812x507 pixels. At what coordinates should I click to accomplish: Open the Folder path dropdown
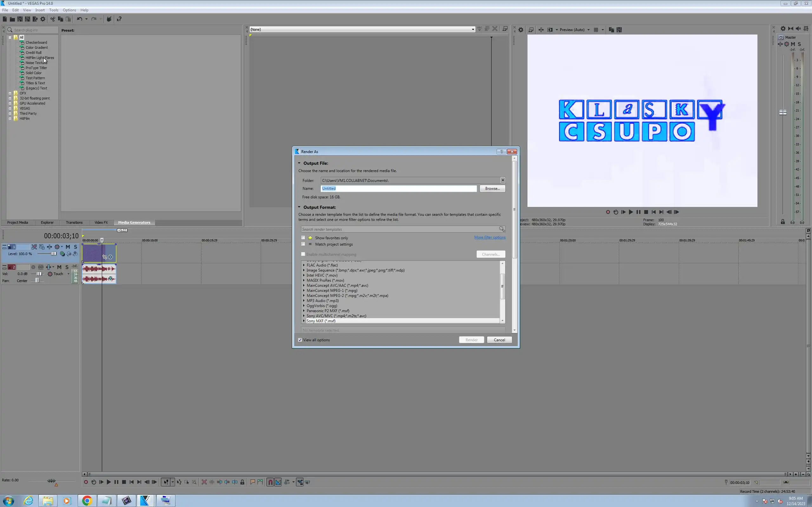click(503, 180)
